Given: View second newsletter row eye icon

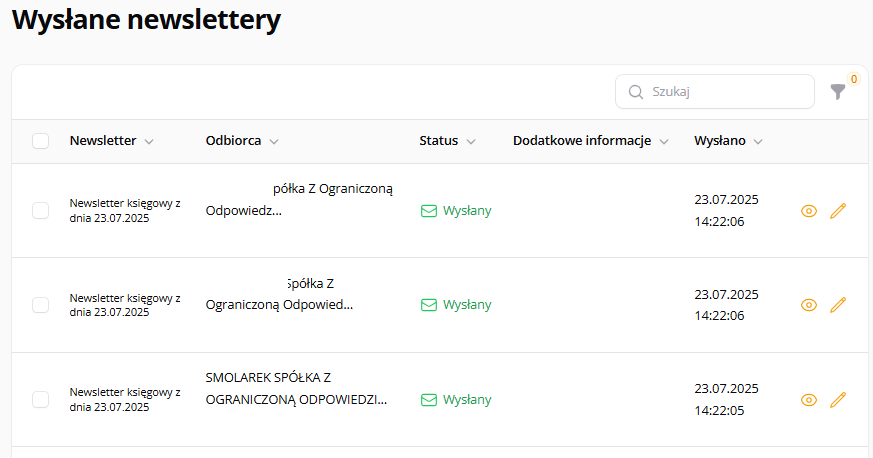Looking at the screenshot, I should 809,305.
